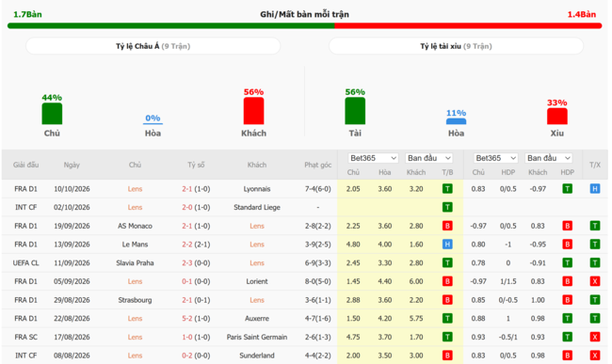The width and height of the screenshot is (612, 364).
Task: Click the green part of goals progress bar
Action: tap(171, 25)
